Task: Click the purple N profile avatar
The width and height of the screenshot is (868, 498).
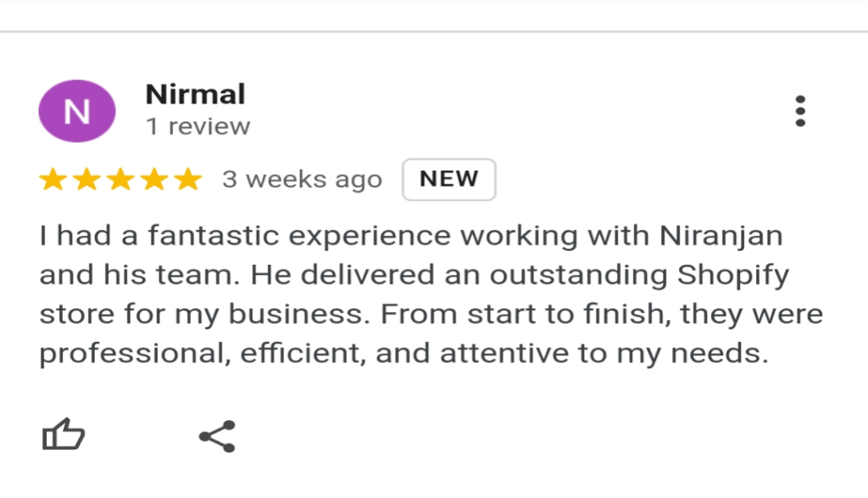Action: pos(77,111)
